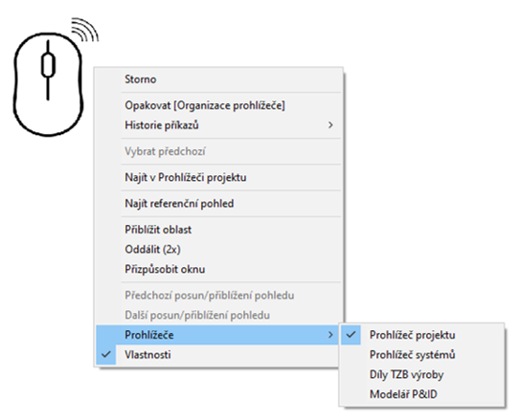Open Modelář P&ID from submenu

[422, 394]
